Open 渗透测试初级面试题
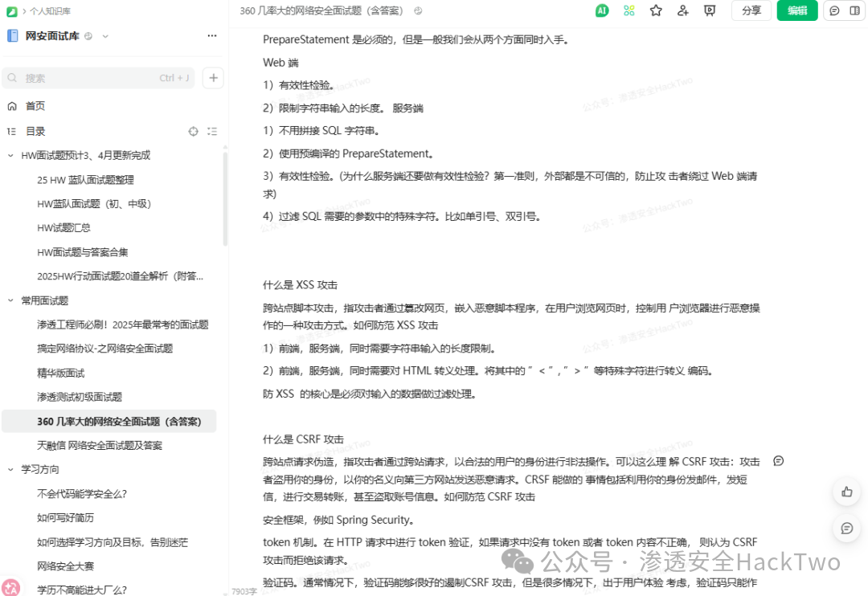 click(80, 397)
